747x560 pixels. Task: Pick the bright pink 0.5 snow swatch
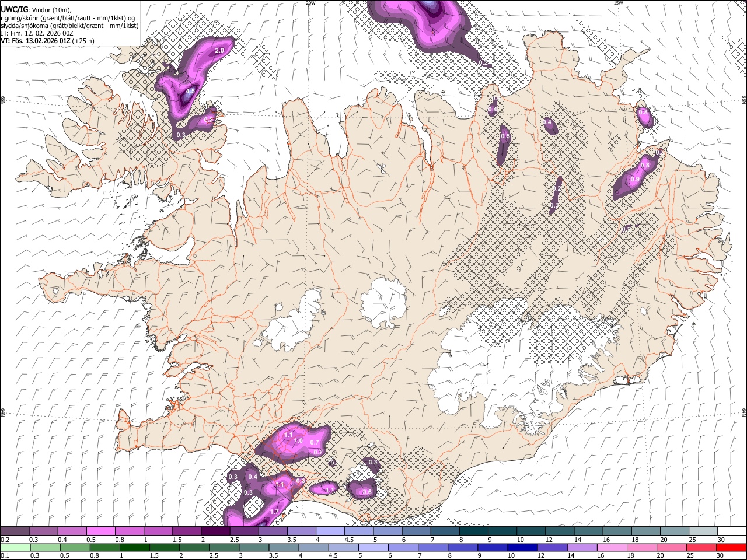(x=101, y=531)
